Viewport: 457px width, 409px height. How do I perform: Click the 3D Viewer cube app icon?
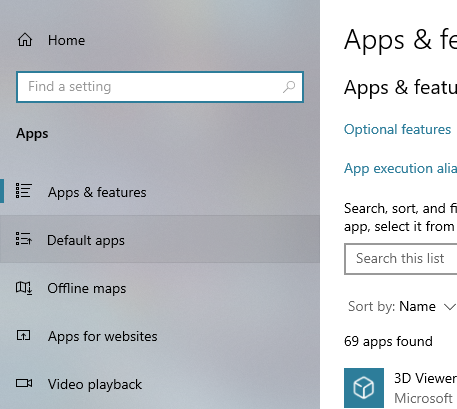[x=364, y=388]
